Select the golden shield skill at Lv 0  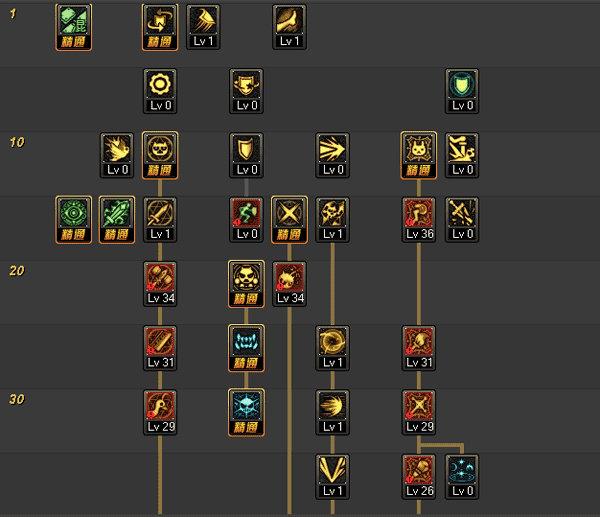246,155
